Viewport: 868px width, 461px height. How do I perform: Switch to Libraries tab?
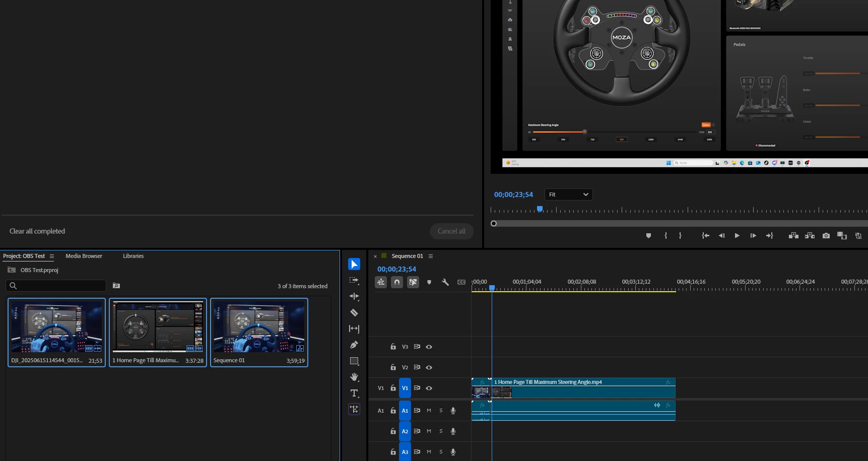point(133,256)
